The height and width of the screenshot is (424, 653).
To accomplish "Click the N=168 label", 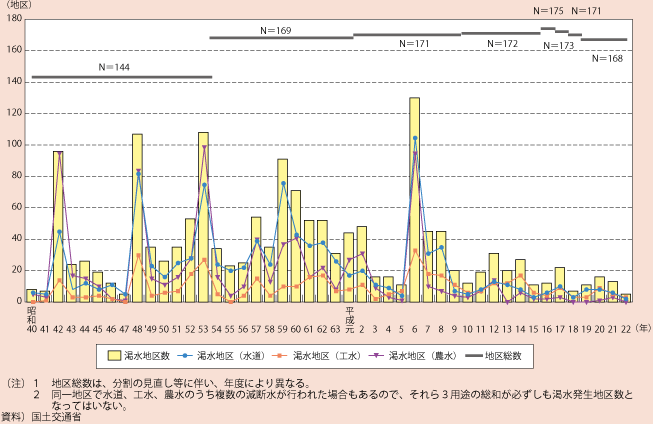I will coord(607,58).
